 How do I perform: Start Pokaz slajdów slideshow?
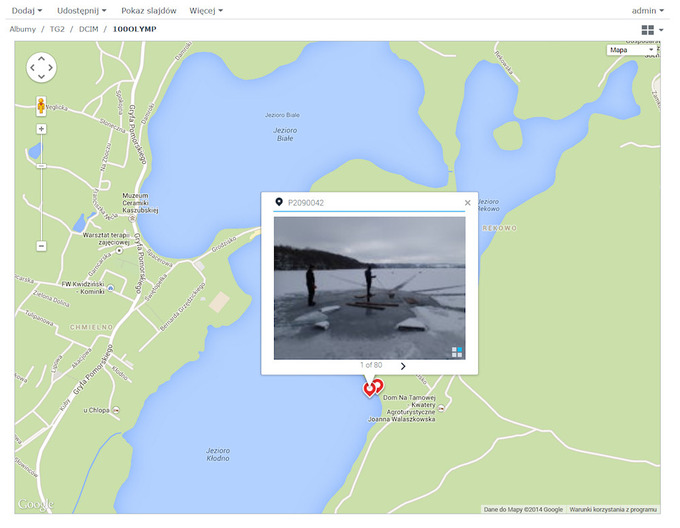[149, 10]
